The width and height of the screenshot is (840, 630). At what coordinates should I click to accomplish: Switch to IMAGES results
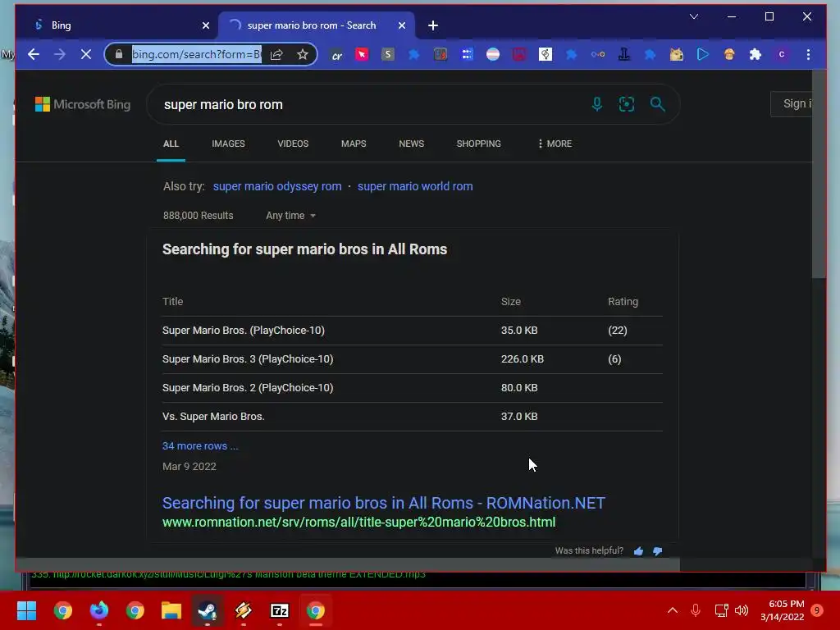tap(228, 144)
